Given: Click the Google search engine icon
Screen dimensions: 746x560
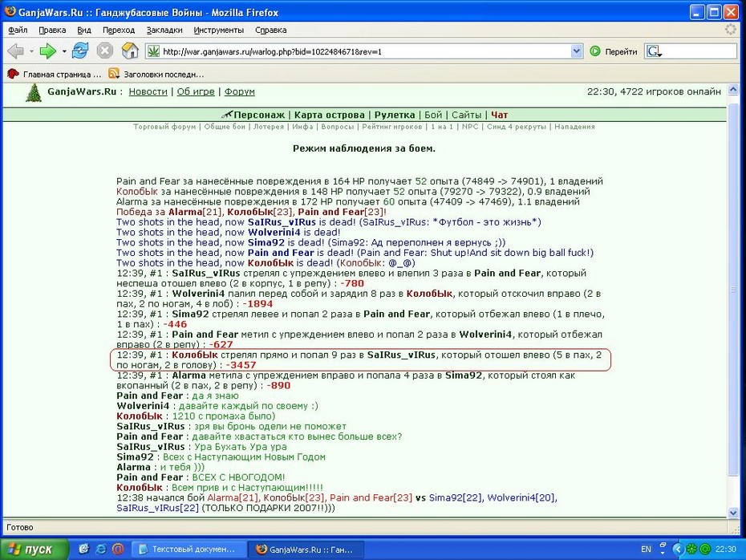Looking at the screenshot, I should click(654, 51).
